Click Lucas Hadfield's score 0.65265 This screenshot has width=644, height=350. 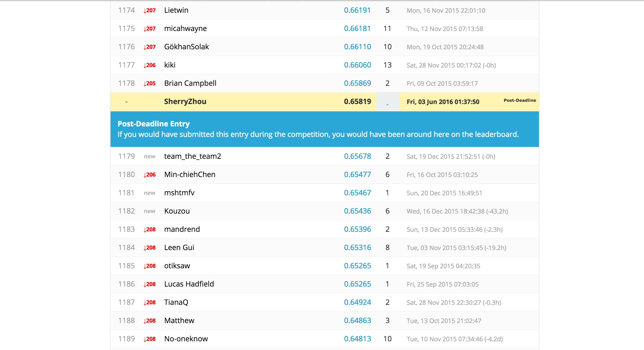point(357,284)
